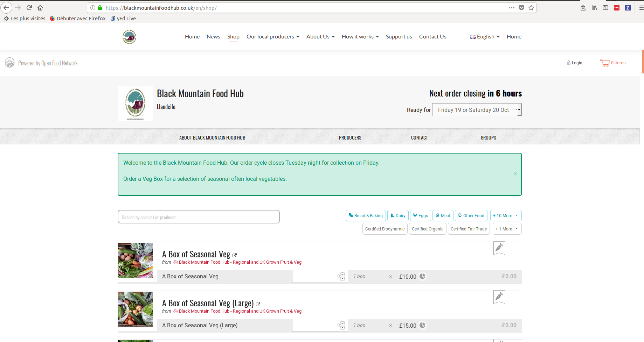
Task: Expand the How it works menu
Action: coord(360,37)
